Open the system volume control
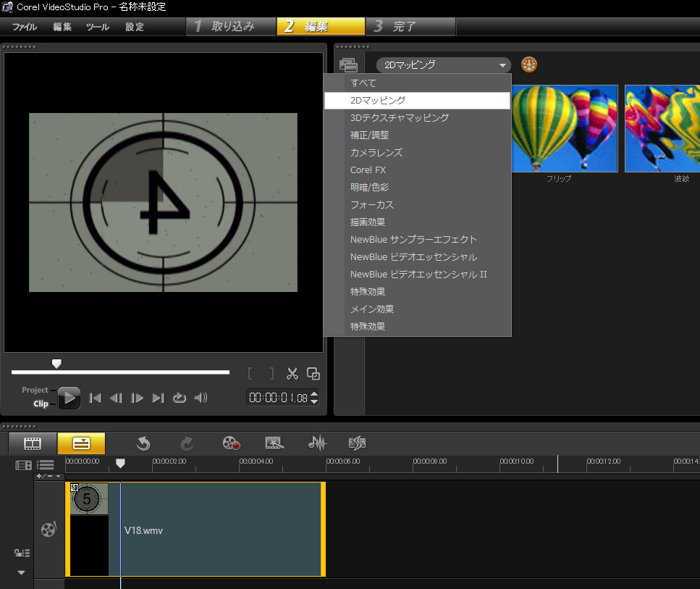700x589 pixels. (201, 398)
